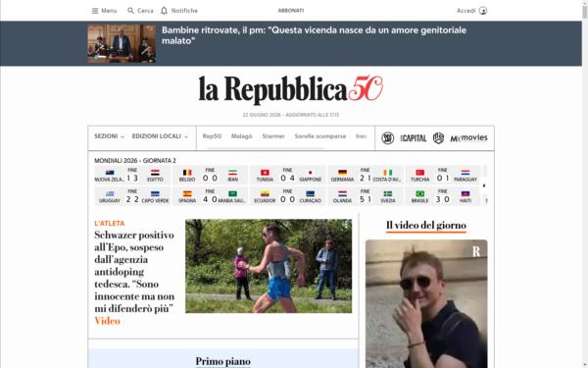Open the runner photo of Schwazer article
The height and width of the screenshot is (368, 588).
(269, 266)
